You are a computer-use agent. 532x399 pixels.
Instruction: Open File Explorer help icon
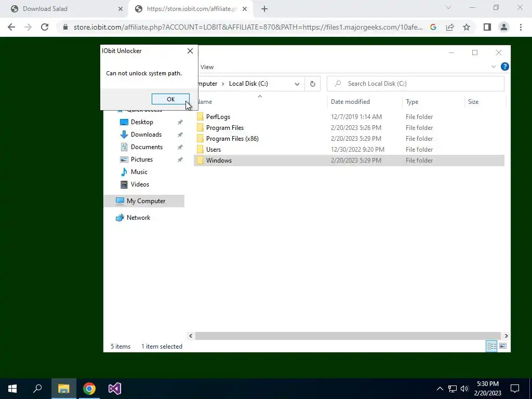pos(505,67)
